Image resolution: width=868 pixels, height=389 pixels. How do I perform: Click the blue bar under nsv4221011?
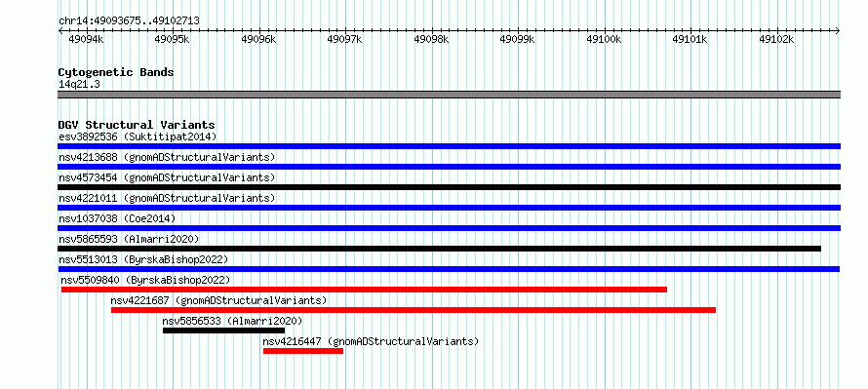[x=449, y=208]
